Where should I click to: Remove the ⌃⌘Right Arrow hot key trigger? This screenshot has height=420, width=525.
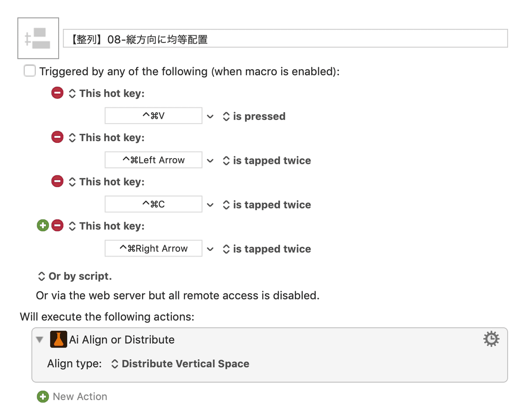point(57,226)
